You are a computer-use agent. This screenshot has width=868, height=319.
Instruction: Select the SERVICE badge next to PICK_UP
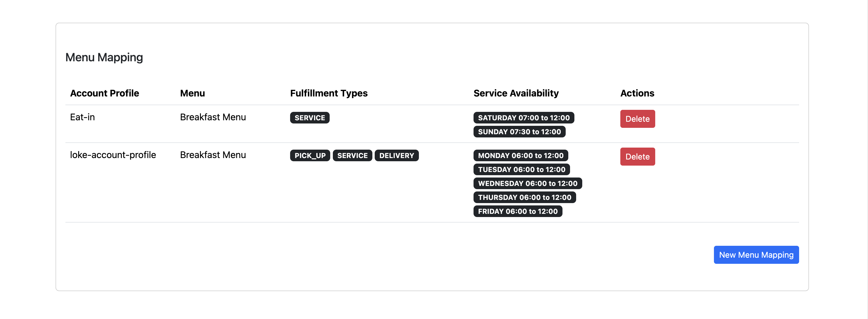pyautogui.click(x=352, y=155)
